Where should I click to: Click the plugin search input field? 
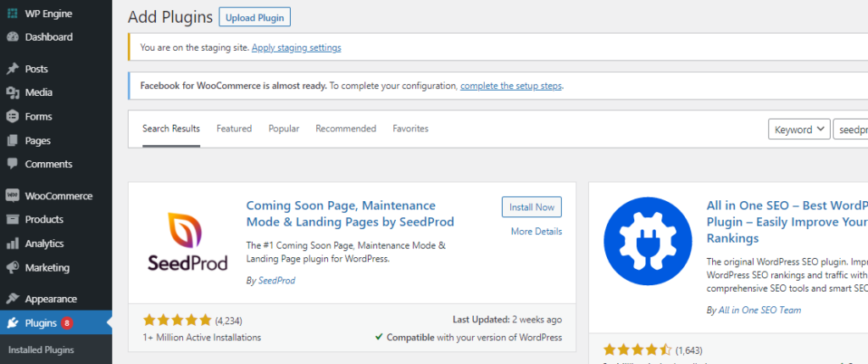click(850, 130)
